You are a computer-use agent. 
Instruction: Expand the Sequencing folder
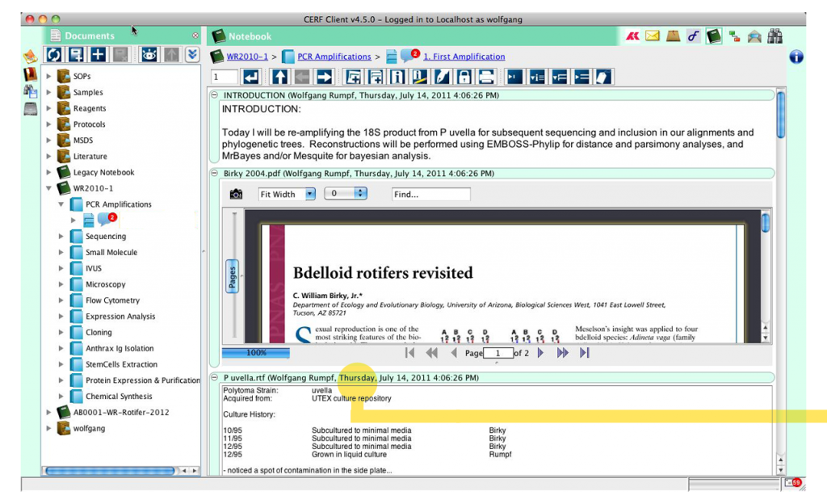(x=60, y=236)
